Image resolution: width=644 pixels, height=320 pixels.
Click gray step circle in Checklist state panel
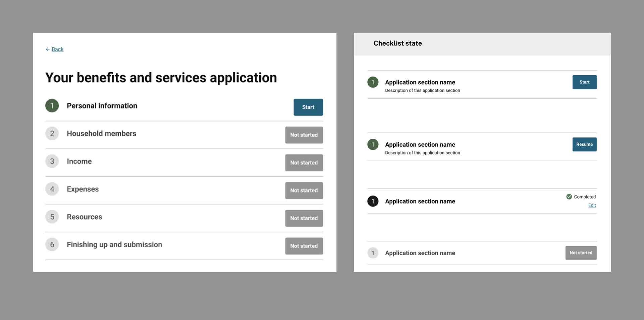point(373,253)
